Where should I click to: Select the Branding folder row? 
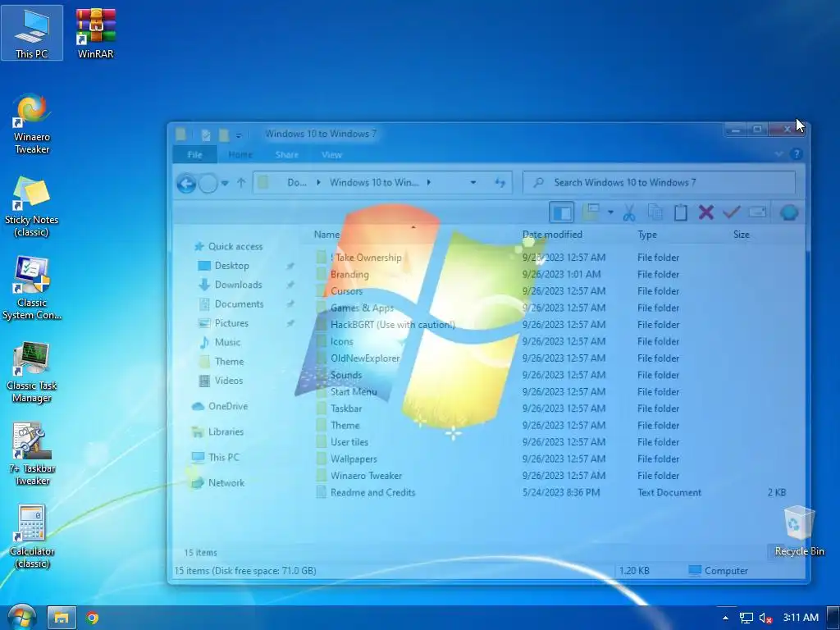[x=552, y=274]
